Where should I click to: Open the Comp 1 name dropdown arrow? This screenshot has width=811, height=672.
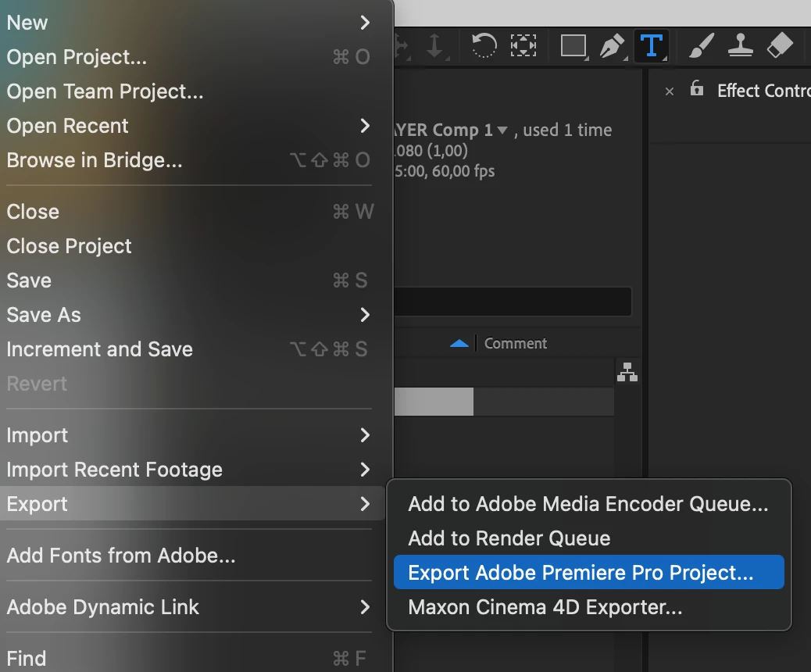coord(502,130)
